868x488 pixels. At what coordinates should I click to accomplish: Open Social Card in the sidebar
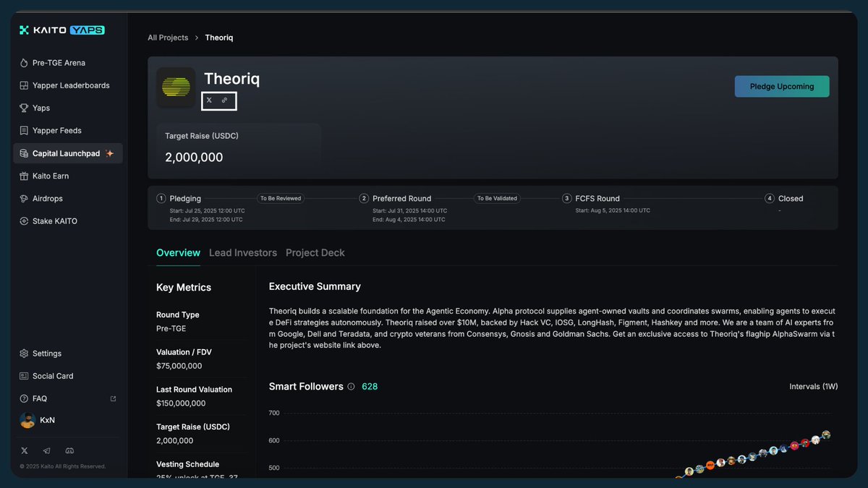(67, 376)
